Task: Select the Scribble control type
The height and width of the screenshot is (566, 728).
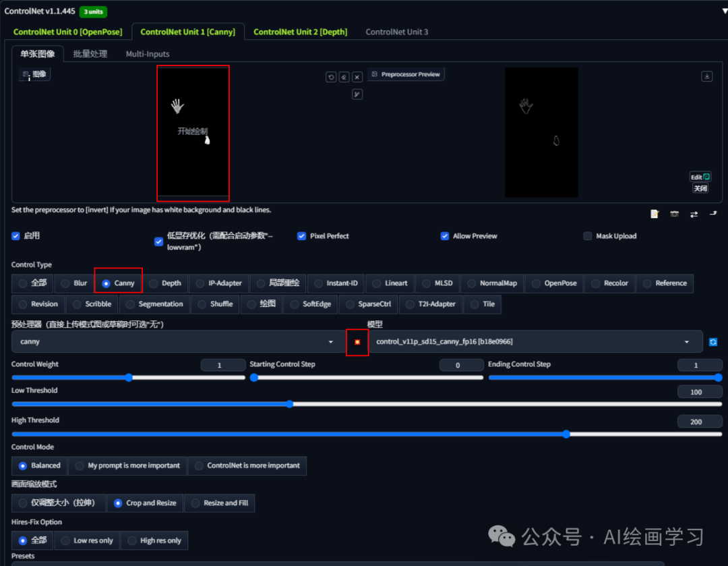Action: pos(92,304)
